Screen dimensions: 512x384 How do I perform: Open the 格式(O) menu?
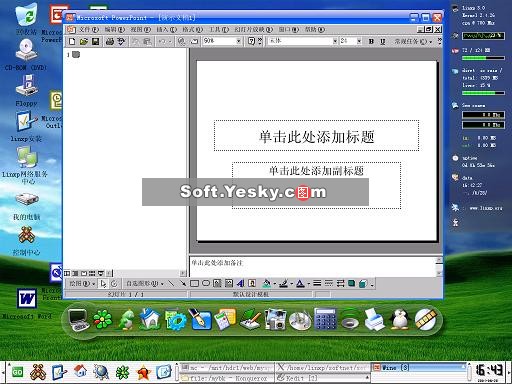click(x=193, y=29)
